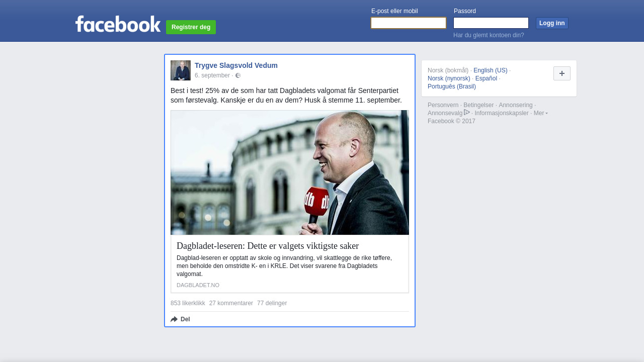
Task: Open the 6. september timestamp link
Action: click(x=212, y=75)
